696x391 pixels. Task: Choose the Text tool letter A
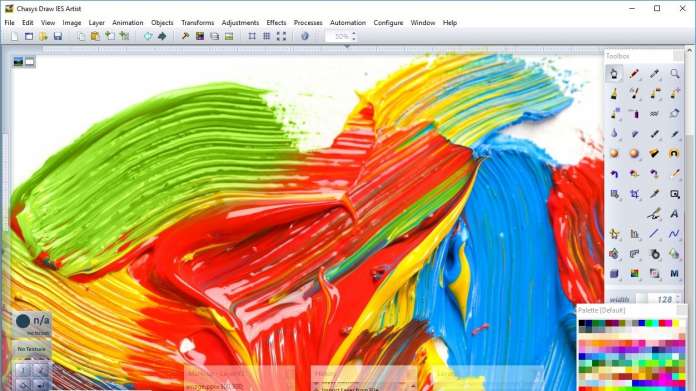674,214
